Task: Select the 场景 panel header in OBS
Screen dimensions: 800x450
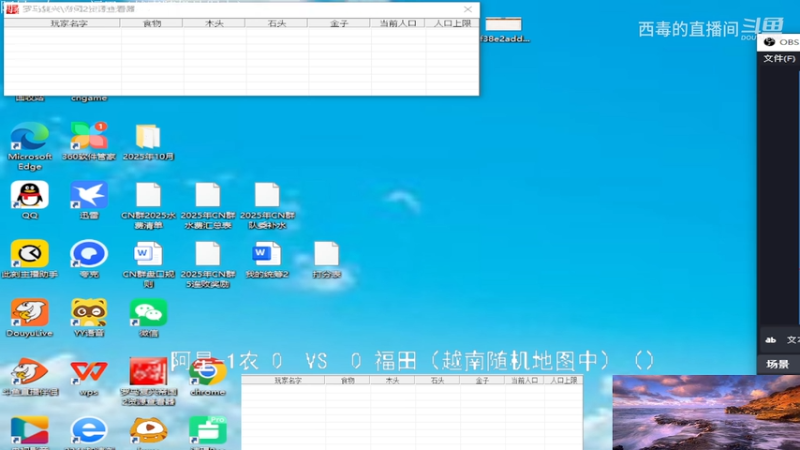Action: point(778,364)
